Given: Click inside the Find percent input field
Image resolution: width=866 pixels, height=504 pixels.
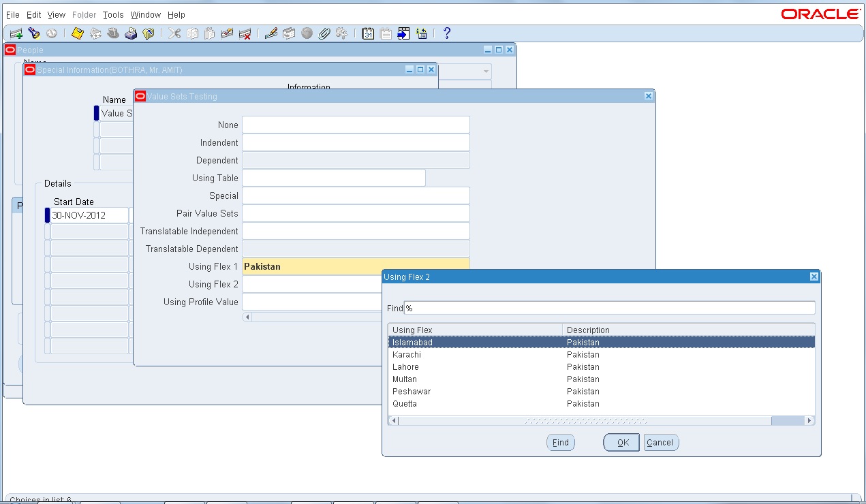Looking at the screenshot, I should pyautogui.click(x=606, y=308).
